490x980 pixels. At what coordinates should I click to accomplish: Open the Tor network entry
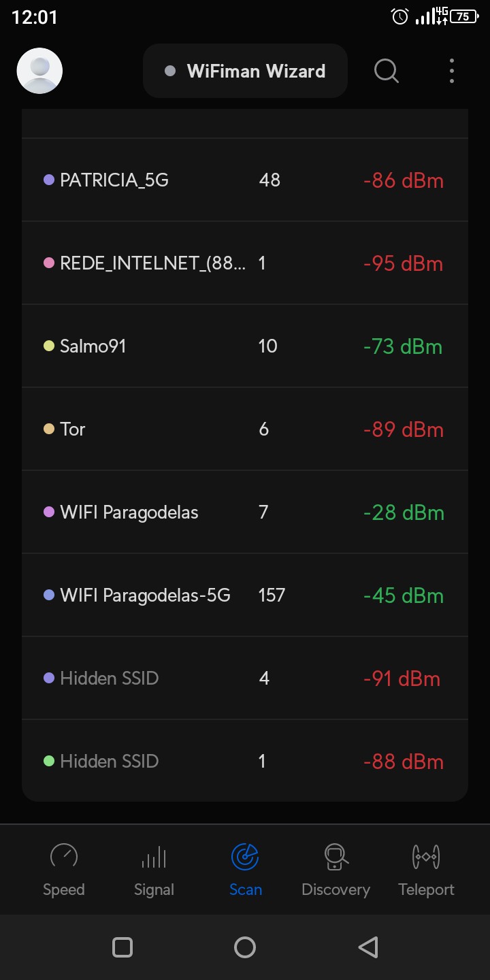click(245, 429)
